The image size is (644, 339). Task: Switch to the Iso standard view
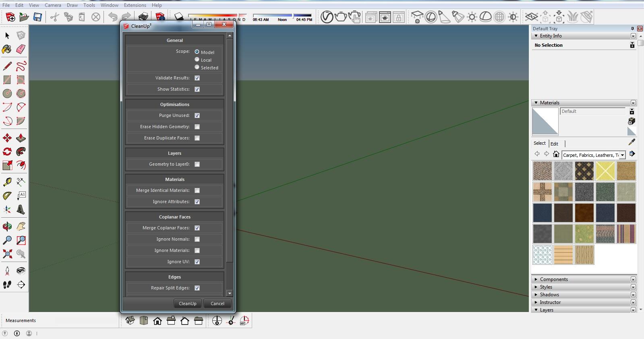(x=130, y=321)
